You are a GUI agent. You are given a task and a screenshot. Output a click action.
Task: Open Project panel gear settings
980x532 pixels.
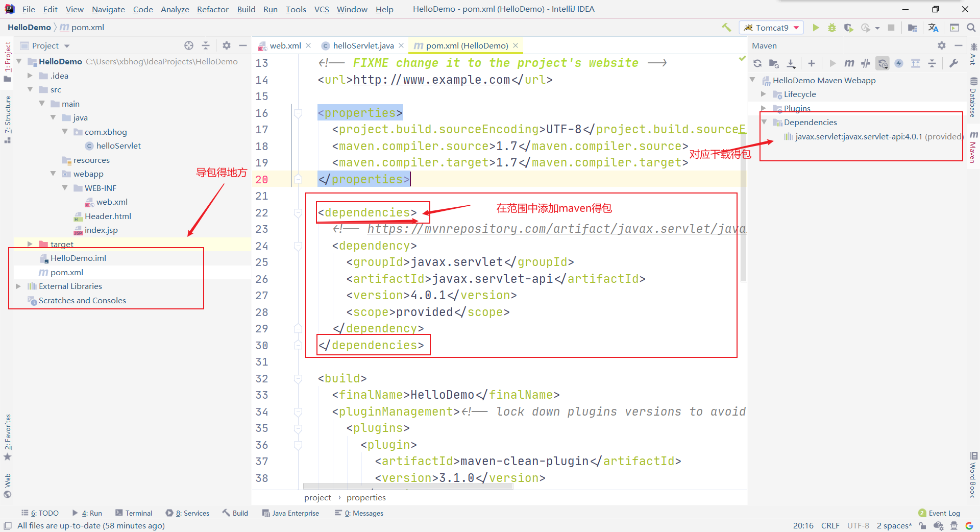pos(227,45)
